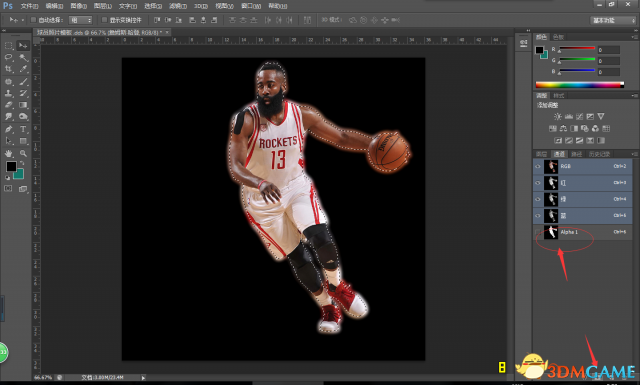Screen dimensions: 640x385
Task: Toggle visibility of the 蓝 (Blue) channel
Action: tap(538, 216)
